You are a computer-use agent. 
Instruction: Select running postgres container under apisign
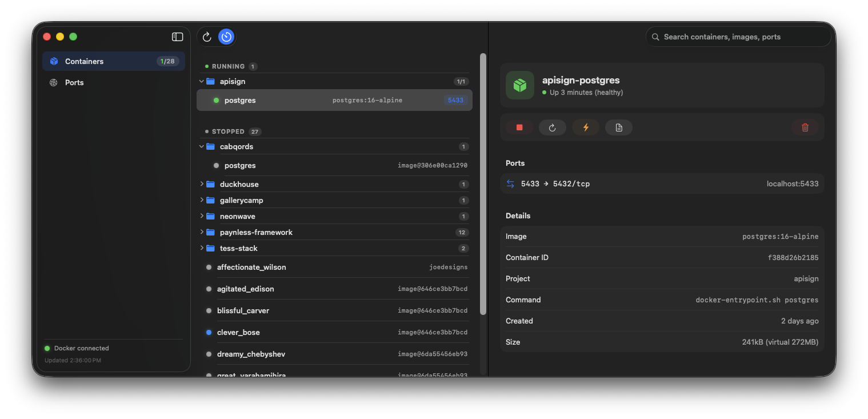tap(334, 100)
